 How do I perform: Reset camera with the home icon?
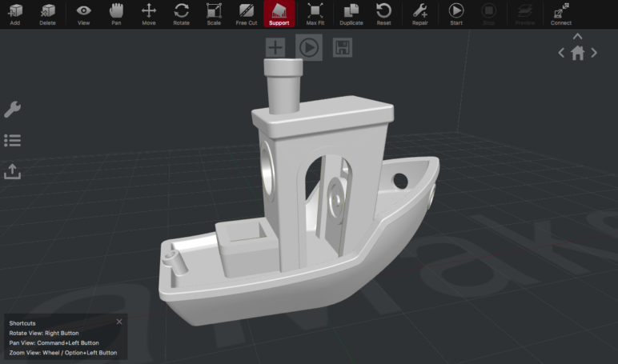(577, 54)
